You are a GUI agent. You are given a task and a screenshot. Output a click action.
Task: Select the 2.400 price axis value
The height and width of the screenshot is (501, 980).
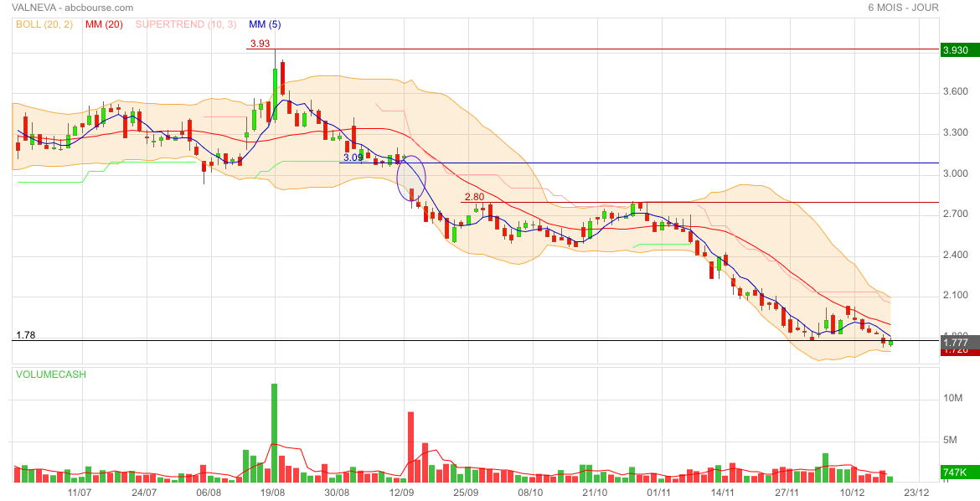[956, 256]
